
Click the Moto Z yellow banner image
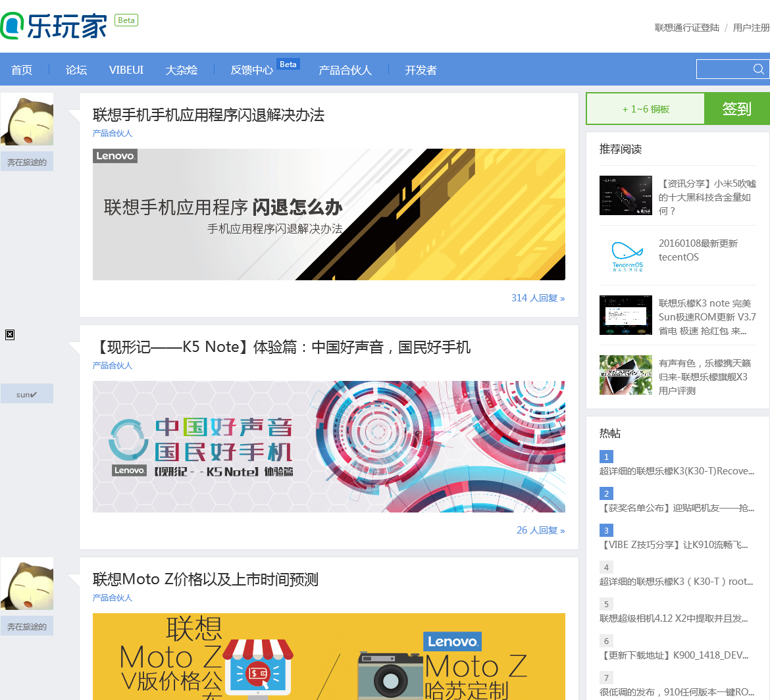[x=329, y=657]
